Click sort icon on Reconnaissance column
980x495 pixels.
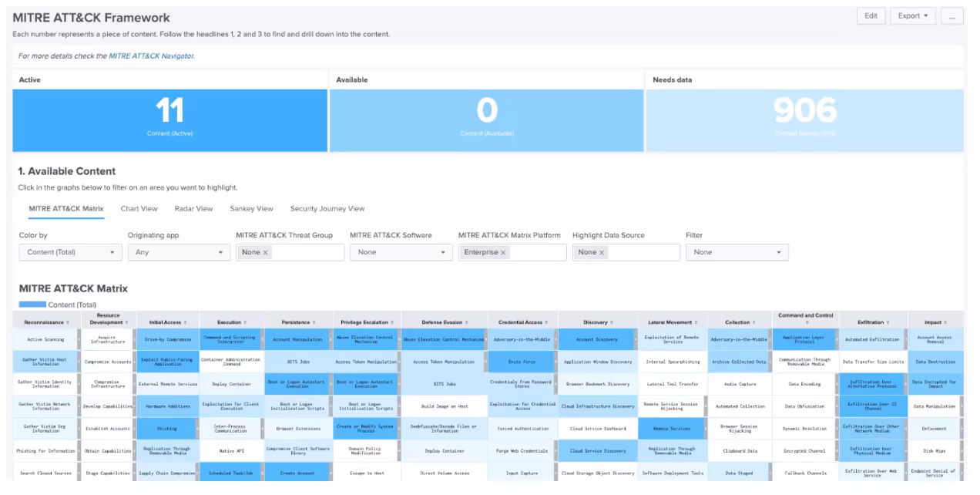[67, 322]
